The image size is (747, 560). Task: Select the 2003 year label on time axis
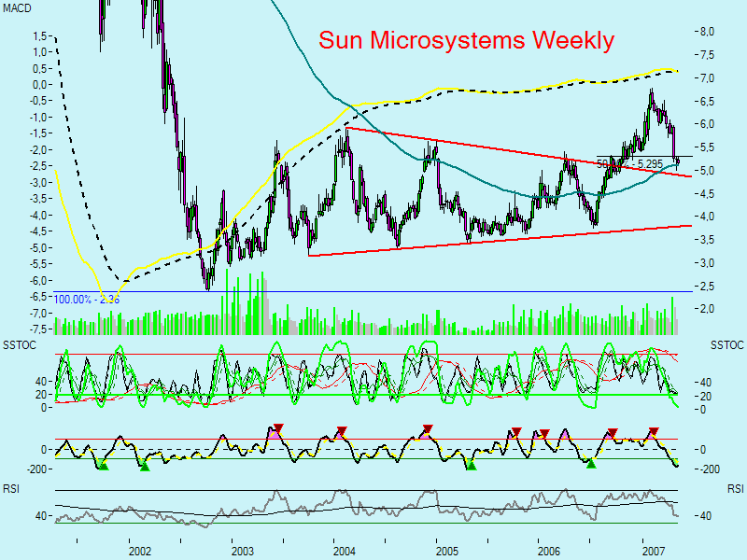pyautogui.click(x=243, y=552)
